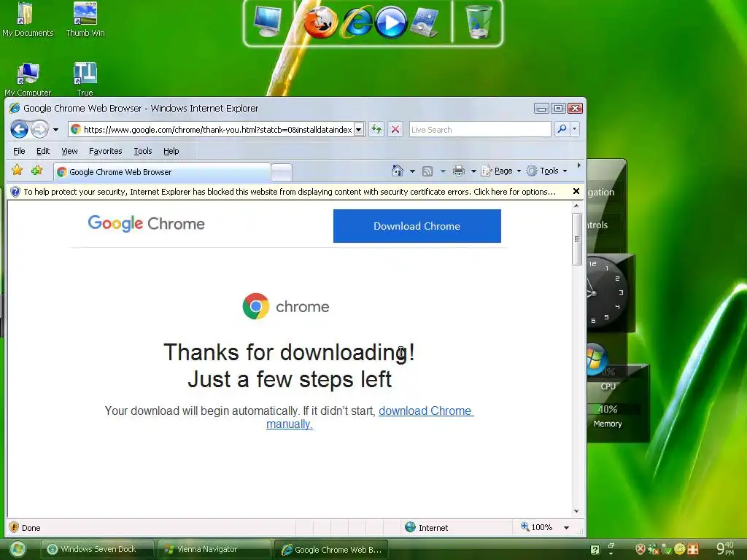Viewport: 747px width, 560px height.
Task: Select the Thumb Win desktop shortcut
Action: (85, 20)
